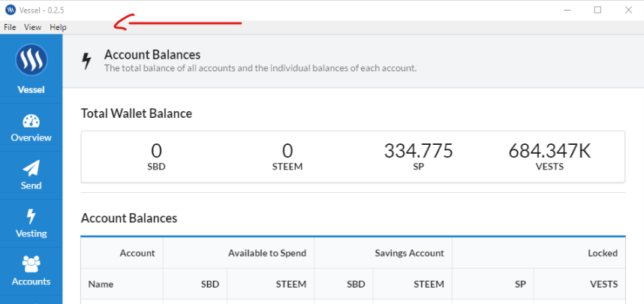Click the 0 SBD total value
The image size is (644, 304).
[x=156, y=151]
